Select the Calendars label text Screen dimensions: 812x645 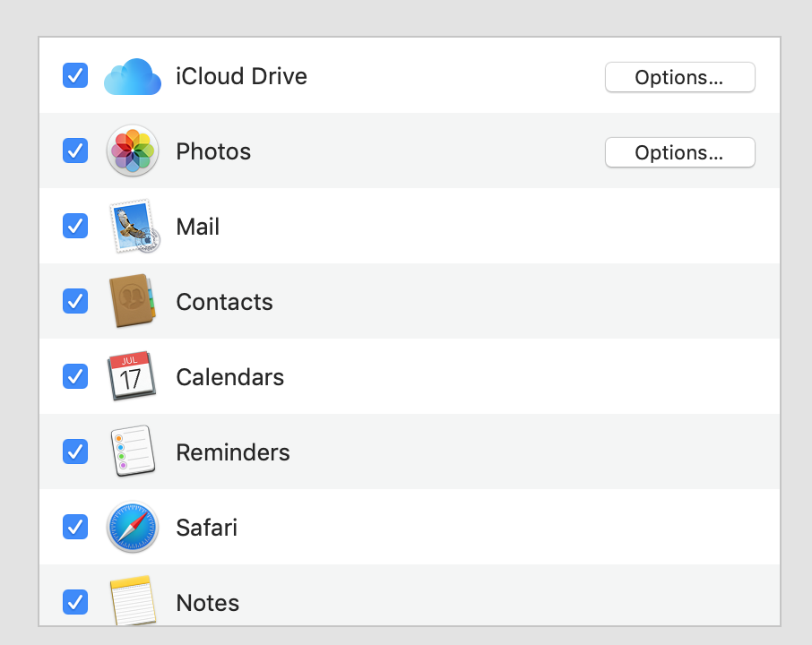point(230,377)
